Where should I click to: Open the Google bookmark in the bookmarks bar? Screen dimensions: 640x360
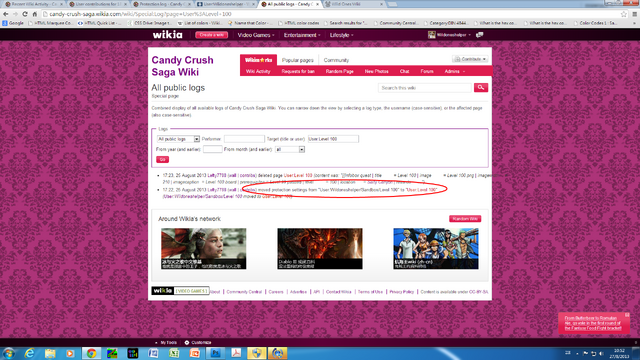(13, 23)
